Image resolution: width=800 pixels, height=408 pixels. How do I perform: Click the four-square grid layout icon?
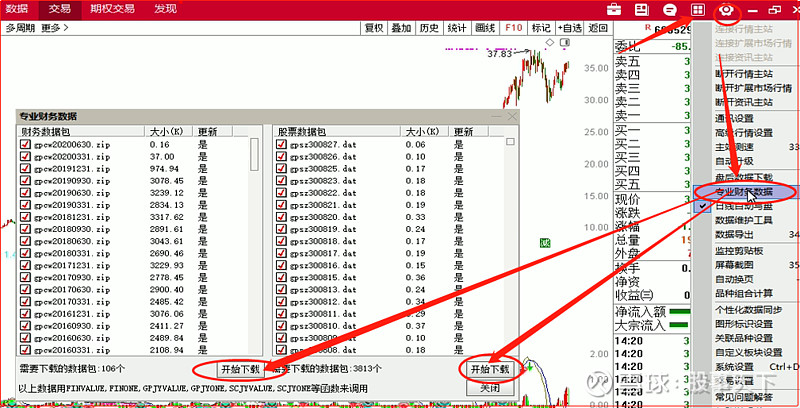coord(697,9)
